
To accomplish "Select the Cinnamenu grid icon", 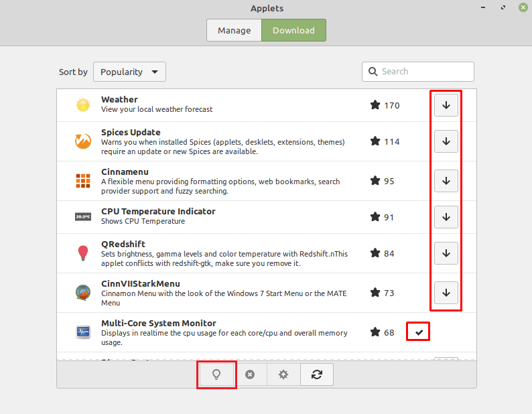I will coord(83,181).
